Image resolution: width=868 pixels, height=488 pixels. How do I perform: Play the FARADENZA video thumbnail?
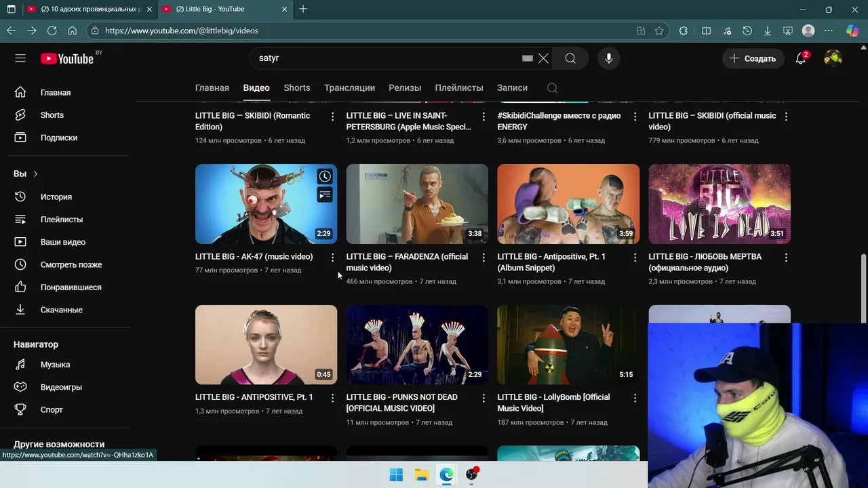tap(417, 204)
